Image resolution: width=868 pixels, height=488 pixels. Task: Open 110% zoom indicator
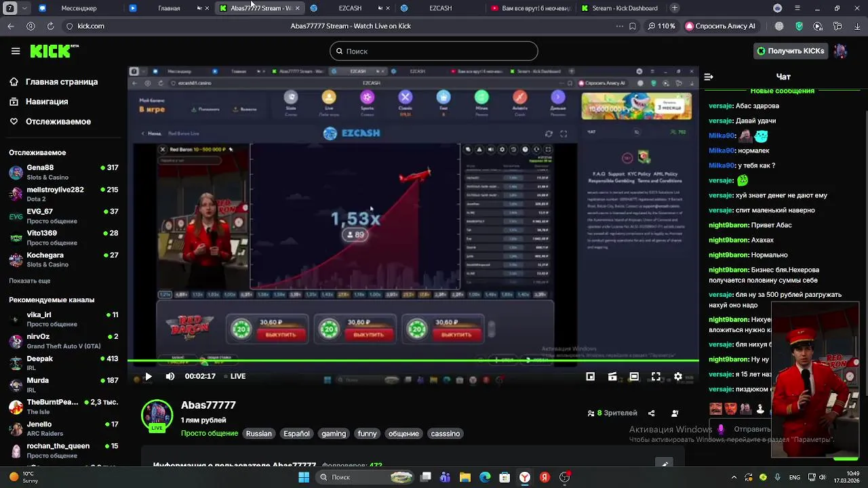(663, 26)
